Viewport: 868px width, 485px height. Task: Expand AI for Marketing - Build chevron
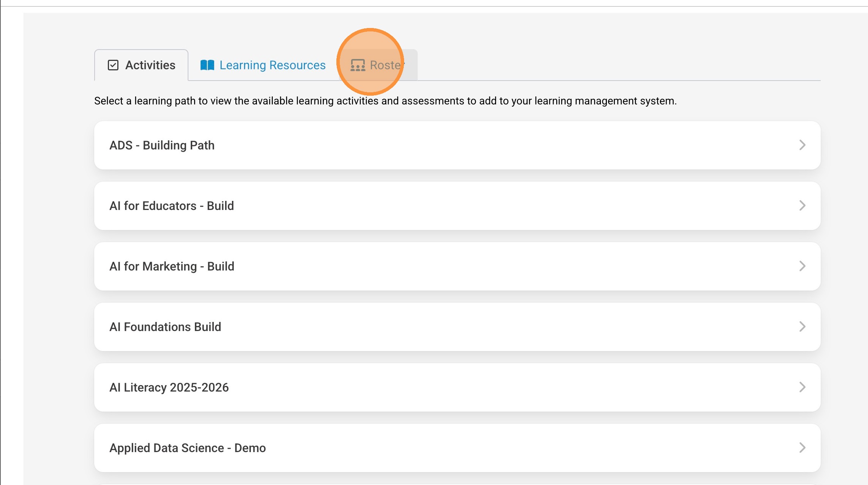pos(802,266)
